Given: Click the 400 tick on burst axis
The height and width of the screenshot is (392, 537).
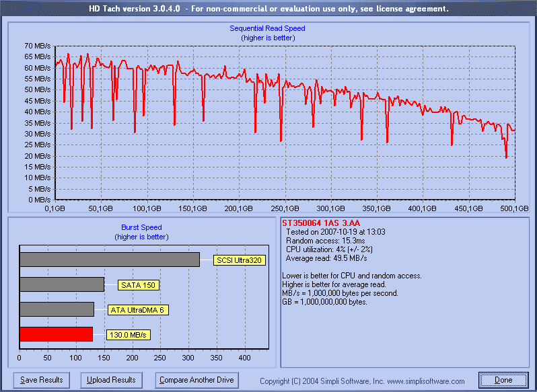Looking at the screenshot, I should pos(244,358).
